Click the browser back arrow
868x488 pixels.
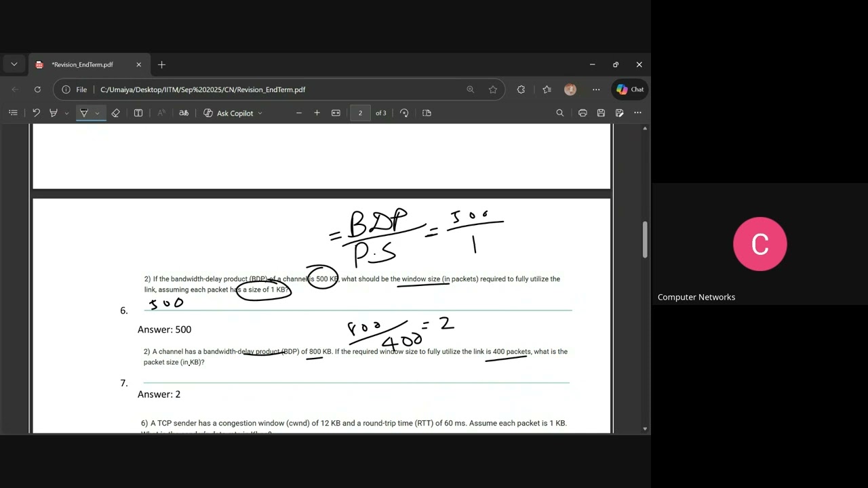(15, 89)
